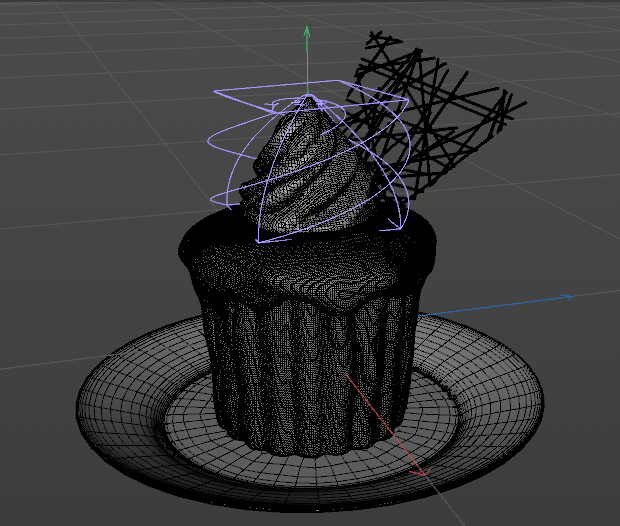Select the red X-axis arrow handle
This screenshot has height=526, width=620.
pos(421,472)
